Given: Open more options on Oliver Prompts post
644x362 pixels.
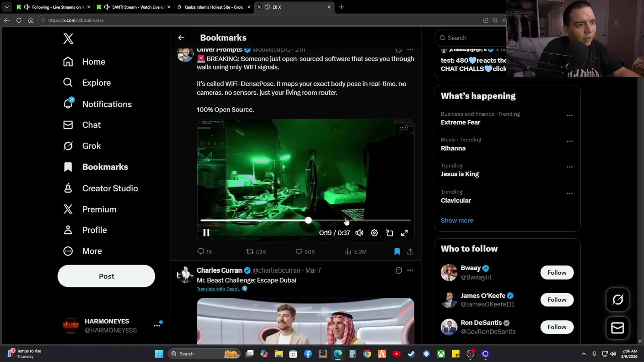Looking at the screenshot, I should pyautogui.click(x=410, y=50).
